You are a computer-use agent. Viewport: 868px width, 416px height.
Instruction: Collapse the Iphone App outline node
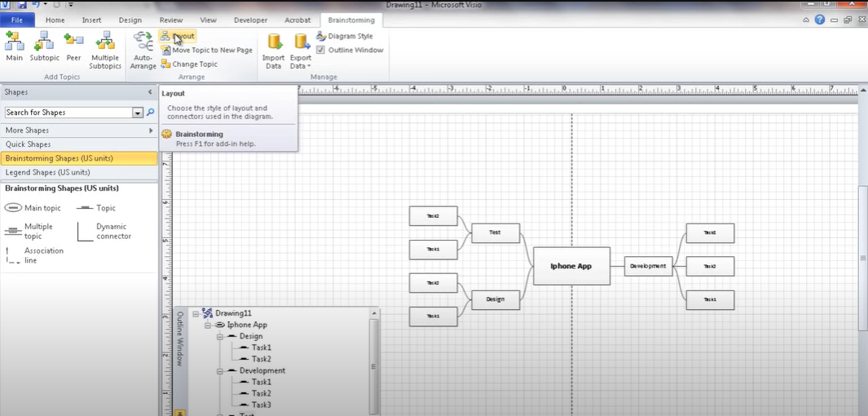[x=208, y=325]
